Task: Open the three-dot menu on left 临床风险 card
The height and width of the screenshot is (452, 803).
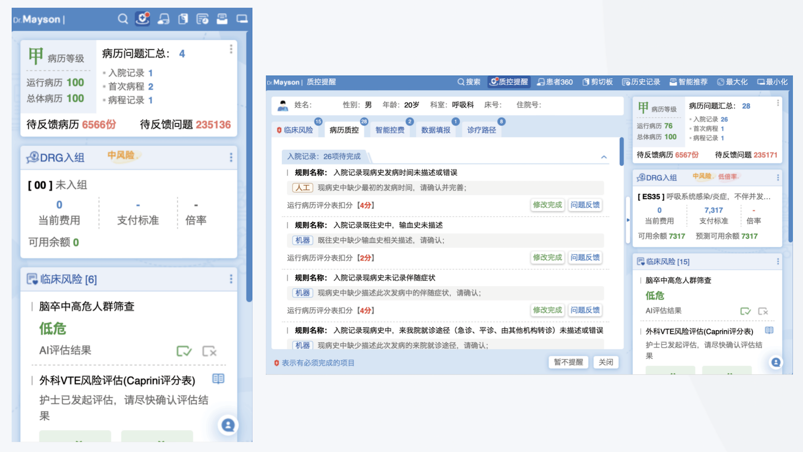Action: pos(231,279)
